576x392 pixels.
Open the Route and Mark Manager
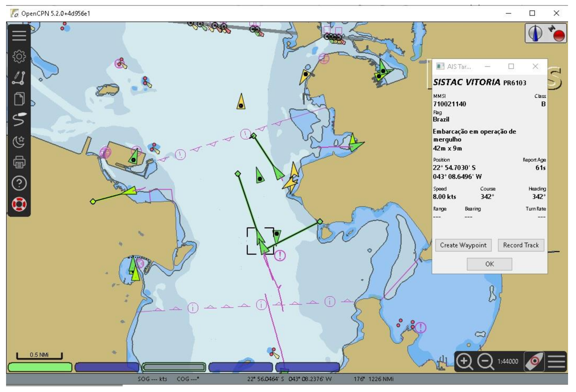(19, 99)
